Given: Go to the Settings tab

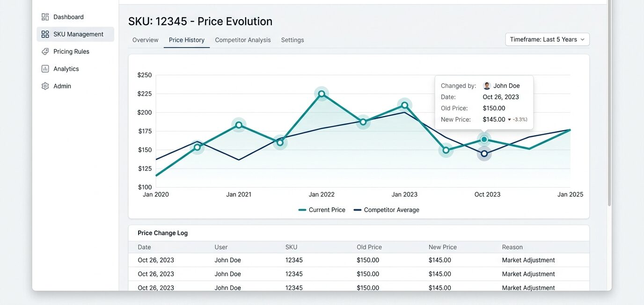Looking at the screenshot, I should click(x=293, y=40).
